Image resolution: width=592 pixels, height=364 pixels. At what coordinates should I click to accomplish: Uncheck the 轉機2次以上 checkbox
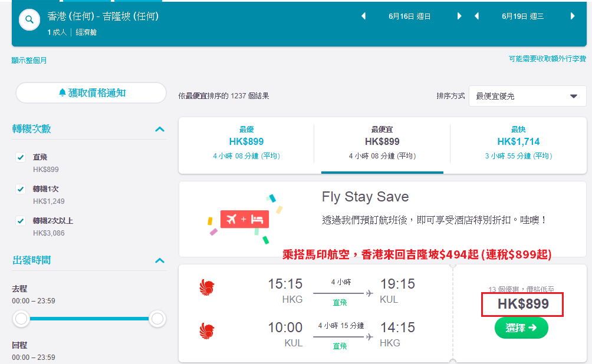pyautogui.click(x=21, y=221)
